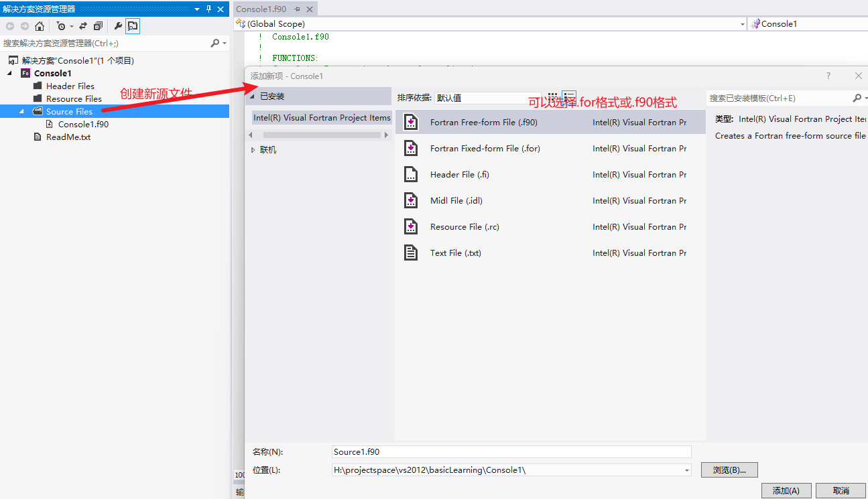Open the Global Scope dropdown in editor
Image resolution: width=868 pixels, height=499 pixels.
[x=742, y=24]
